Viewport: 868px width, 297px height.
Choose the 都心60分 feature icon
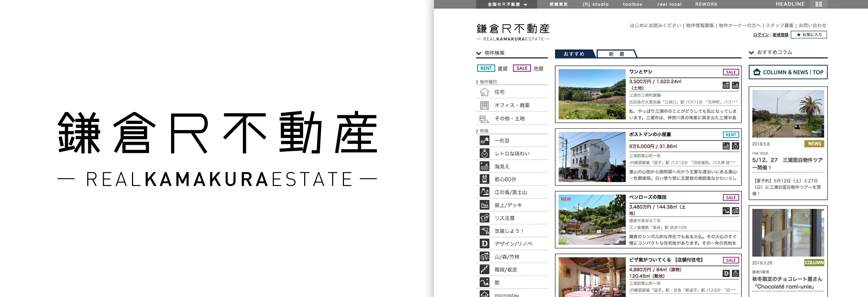click(484, 179)
